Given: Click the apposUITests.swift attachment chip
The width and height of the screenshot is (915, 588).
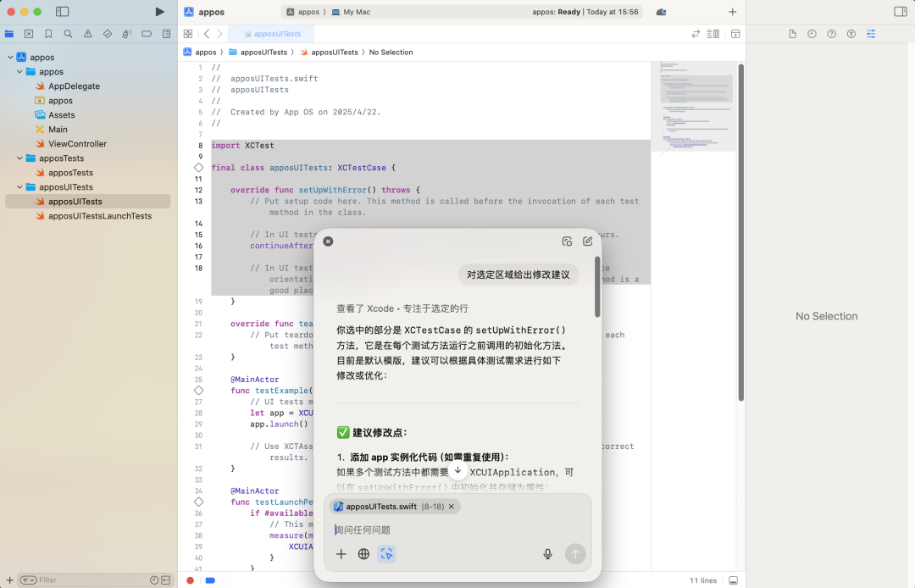Looking at the screenshot, I should point(395,507).
